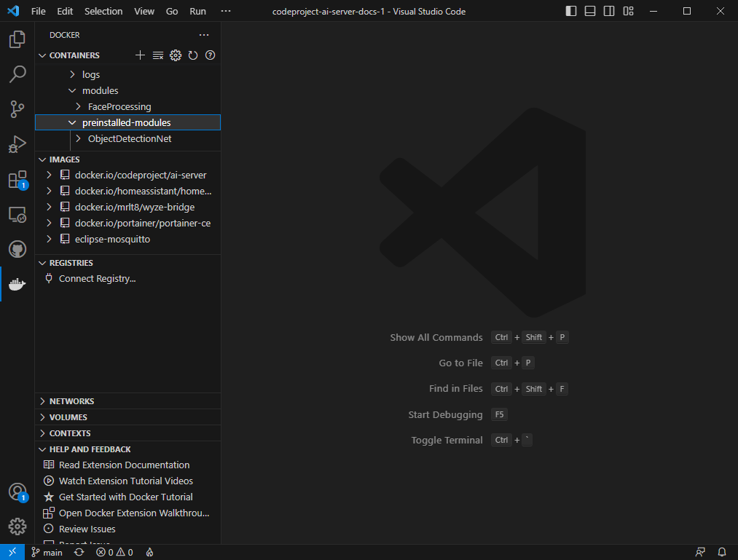Click the feedback icon in status bar
The width and height of the screenshot is (738, 560).
[700, 553]
